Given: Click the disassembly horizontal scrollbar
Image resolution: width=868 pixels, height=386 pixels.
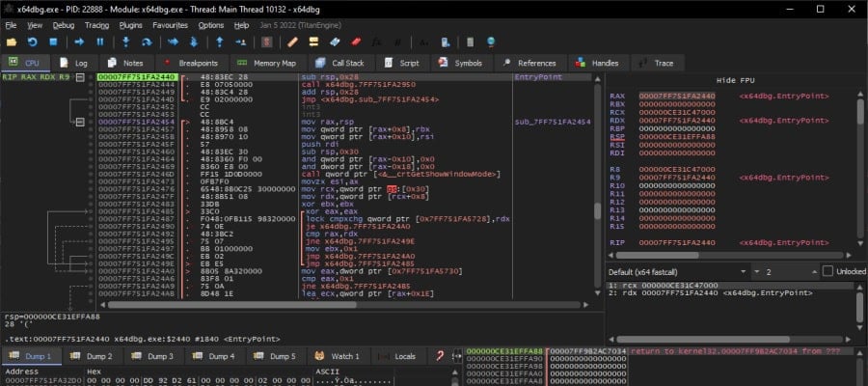Looking at the screenshot, I should (231, 305).
